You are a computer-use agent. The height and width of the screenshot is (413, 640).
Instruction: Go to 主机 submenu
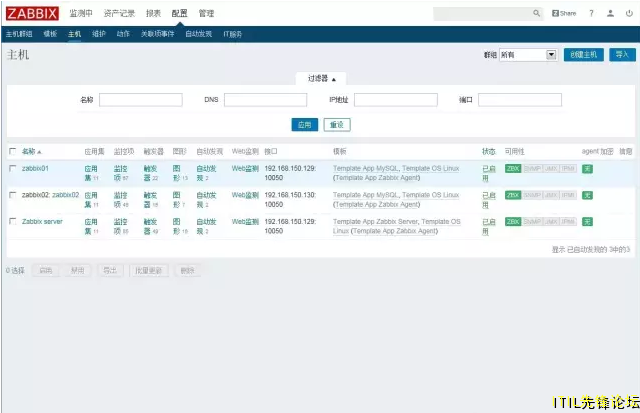point(74,34)
